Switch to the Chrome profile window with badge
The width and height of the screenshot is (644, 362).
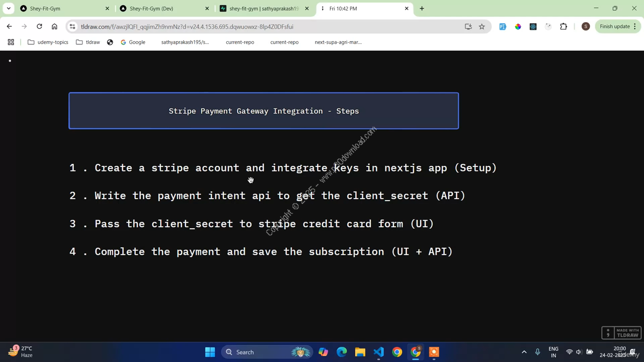pyautogui.click(x=416, y=352)
